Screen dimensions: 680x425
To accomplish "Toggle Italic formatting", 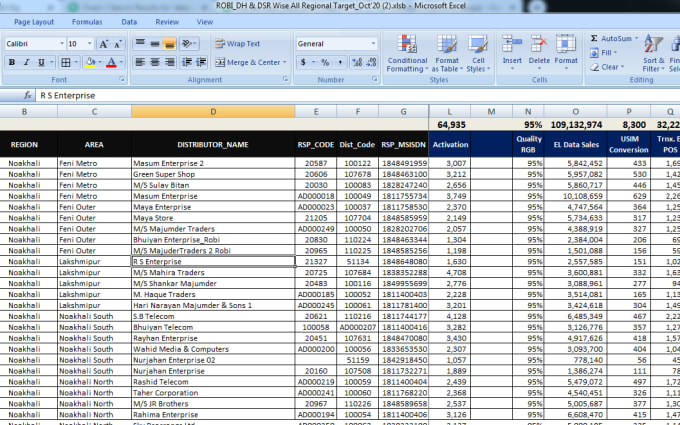I will pyautogui.click(x=26, y=62).
